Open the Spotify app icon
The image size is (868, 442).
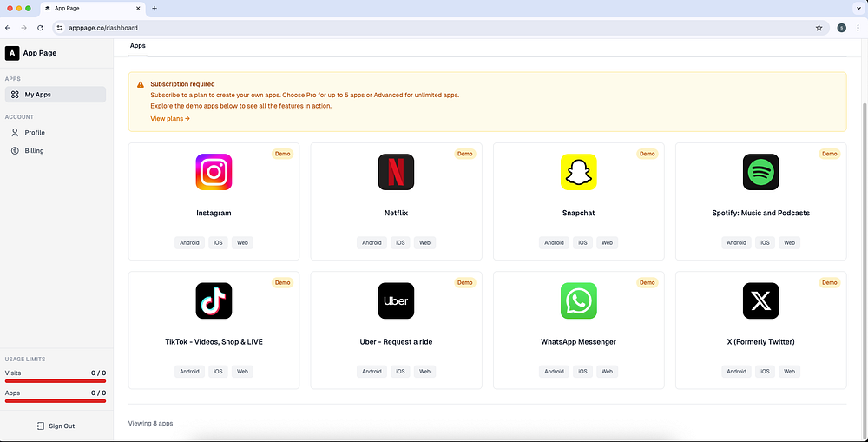pos(760,172)
